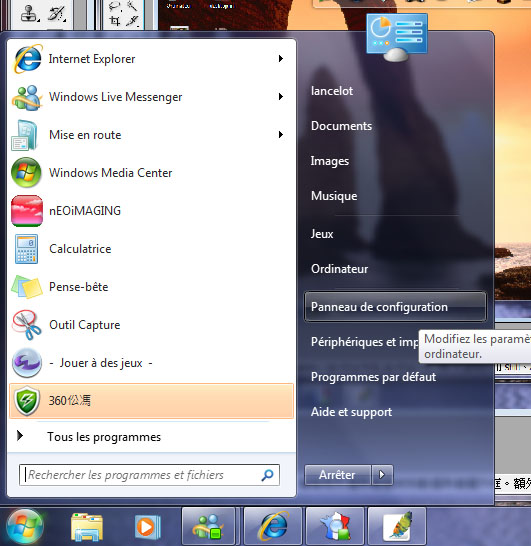Expand the Internet Explorer jump list arrow
The height and width of the screenshot is (546, 531).
click(x=281, y=59)
